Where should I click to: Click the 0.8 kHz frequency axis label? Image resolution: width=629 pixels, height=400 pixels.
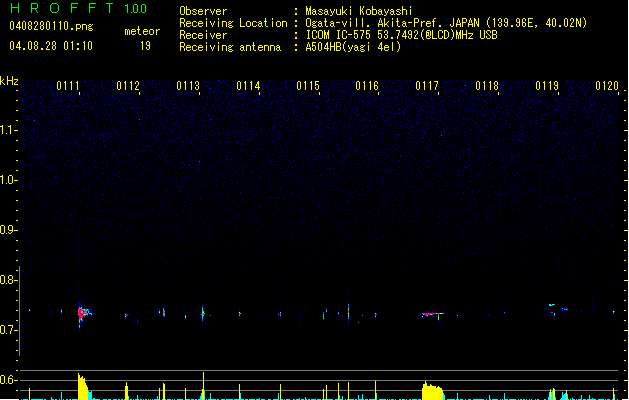point(8,280)
